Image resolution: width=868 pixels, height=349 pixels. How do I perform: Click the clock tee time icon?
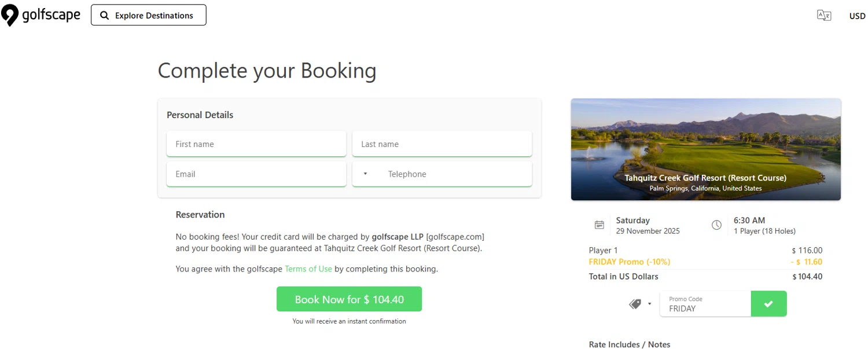716,225
